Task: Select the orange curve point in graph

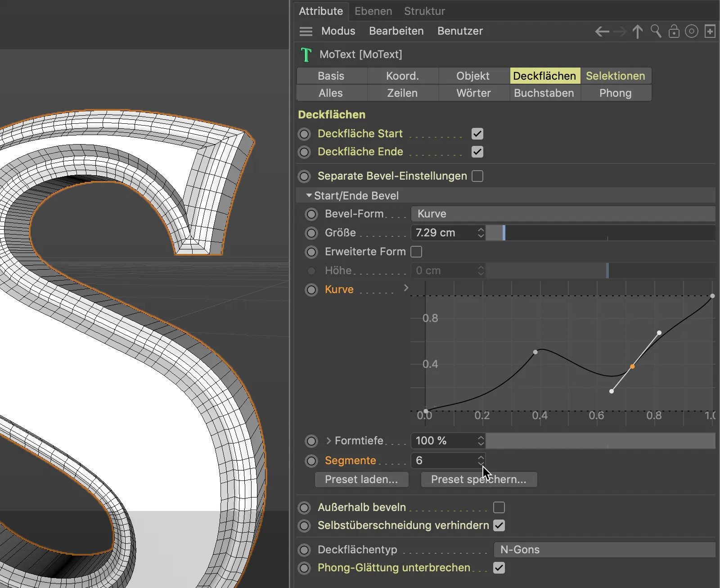Action: coord(632,366)
